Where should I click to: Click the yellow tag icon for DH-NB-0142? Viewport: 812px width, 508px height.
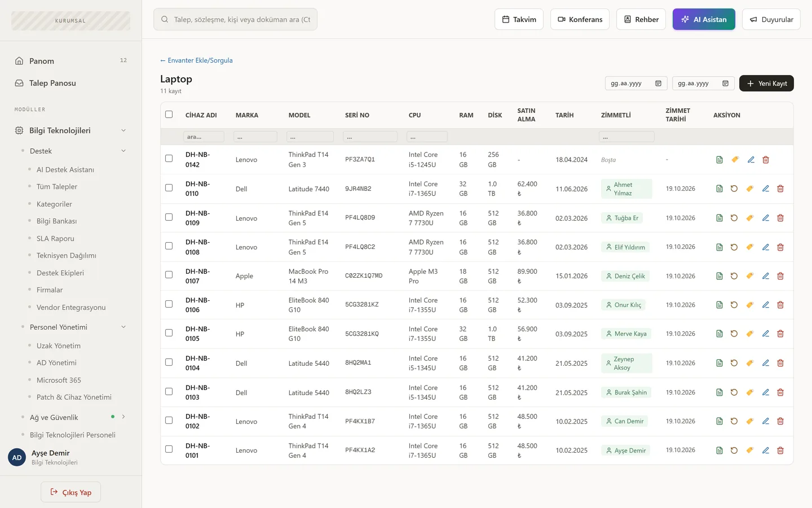[x=735, y=160]
